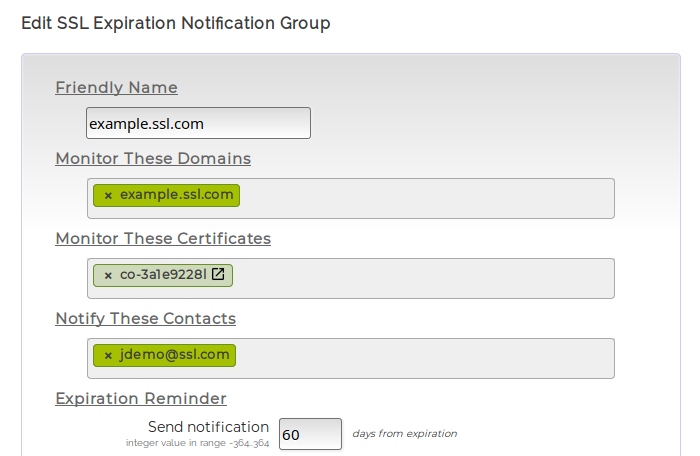Click the Monitor These Certificates label
700x456 pixels.
[163, 238]
